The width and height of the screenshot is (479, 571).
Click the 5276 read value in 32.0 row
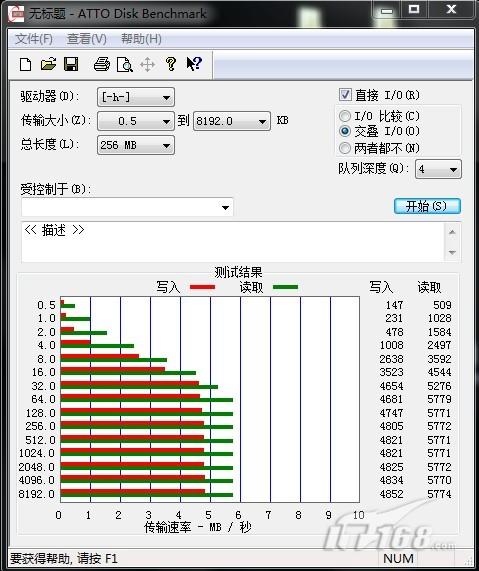point(439,386)
